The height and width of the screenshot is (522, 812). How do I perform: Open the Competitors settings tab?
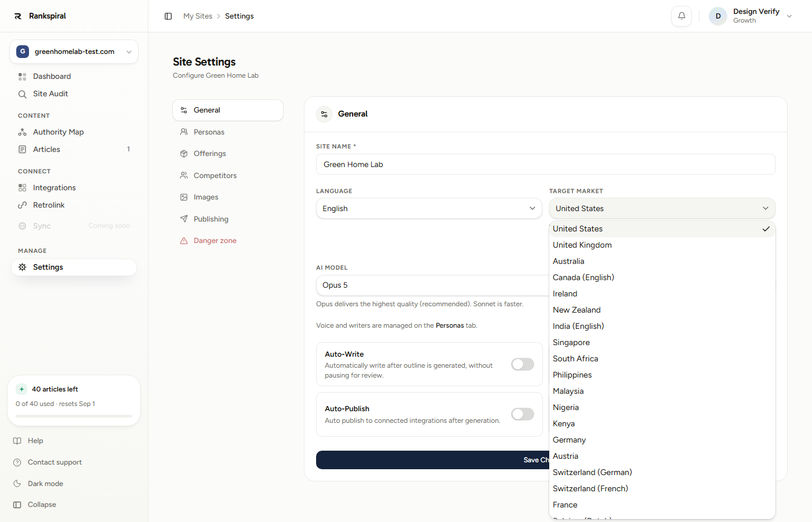coord(228,176)
